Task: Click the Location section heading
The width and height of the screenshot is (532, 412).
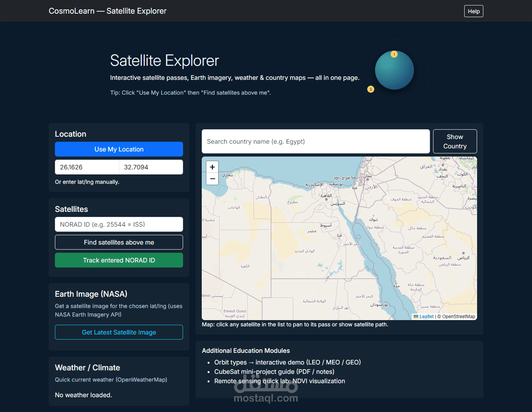Action: 70,134
